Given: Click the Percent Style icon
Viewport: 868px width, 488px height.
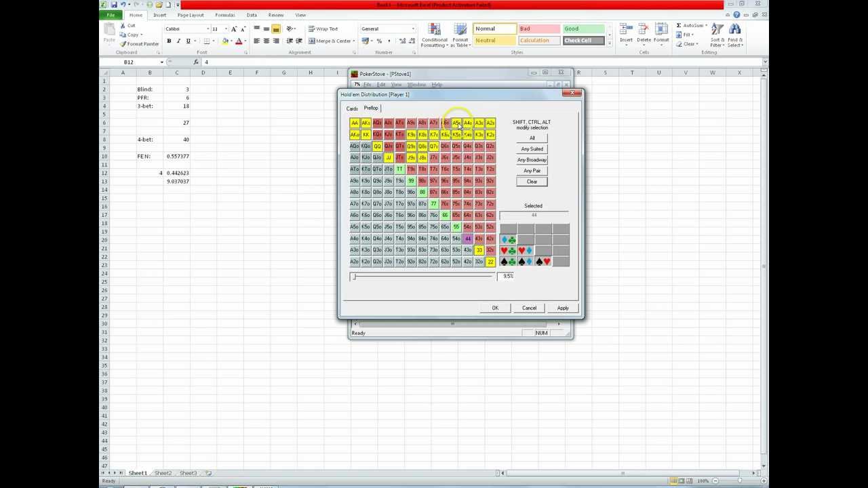Looking at the screenshot, I should pos(379,41).
